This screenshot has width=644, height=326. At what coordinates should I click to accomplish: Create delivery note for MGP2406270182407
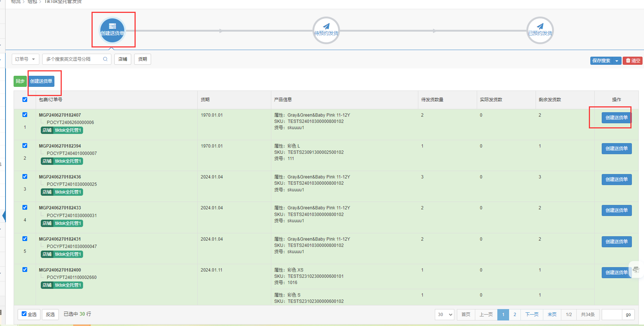tap(616, 118)
